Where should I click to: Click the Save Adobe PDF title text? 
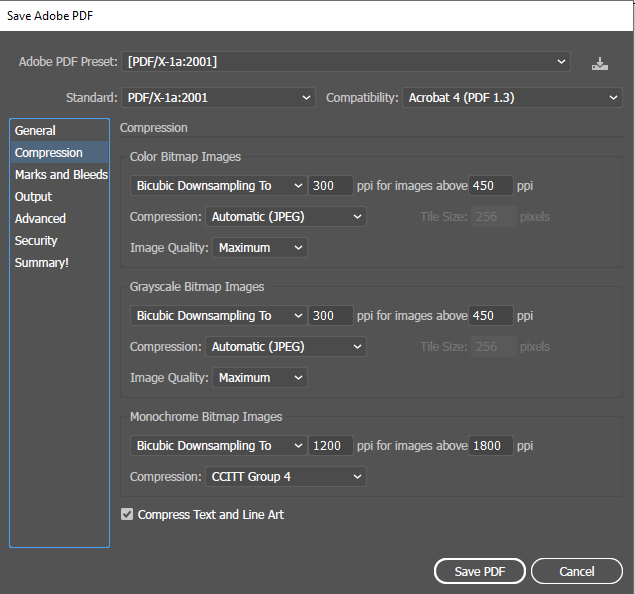pos(50,16)
